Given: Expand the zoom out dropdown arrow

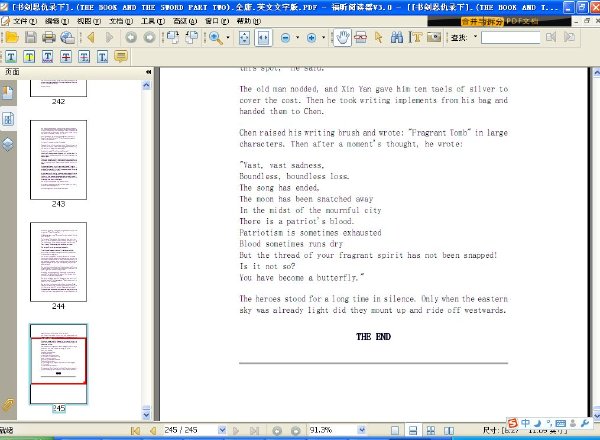Looking at the screenshot, I should coord(297,37).
